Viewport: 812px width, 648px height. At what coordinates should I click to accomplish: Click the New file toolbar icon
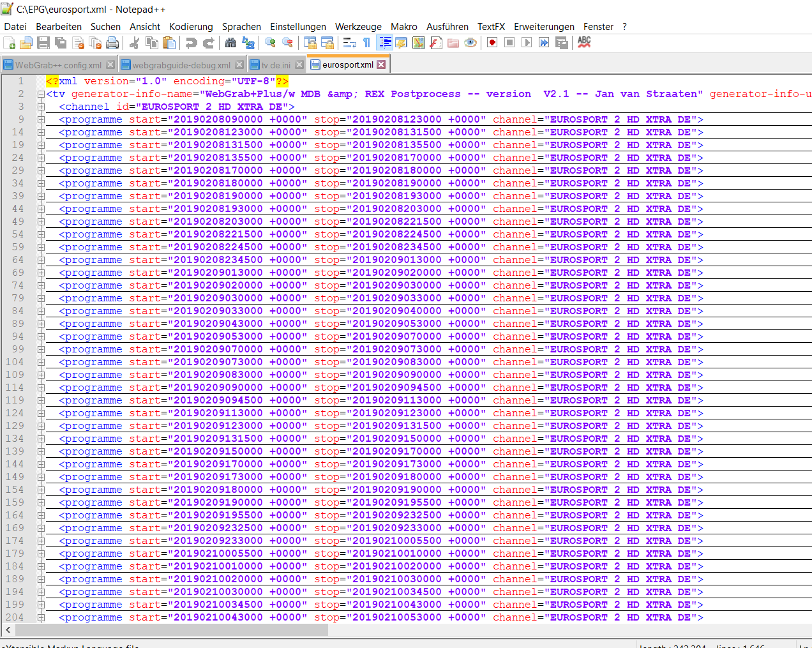pos(10,43)
